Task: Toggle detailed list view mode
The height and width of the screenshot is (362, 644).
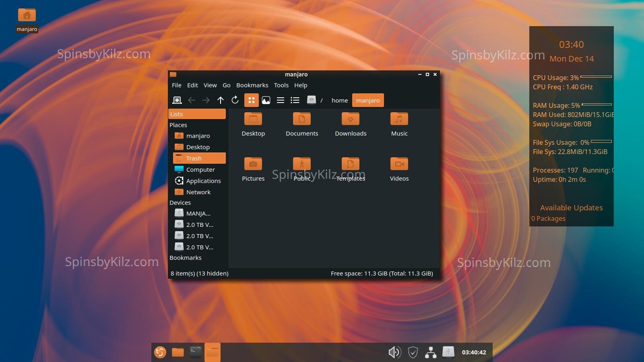Action: pos(295,100)
